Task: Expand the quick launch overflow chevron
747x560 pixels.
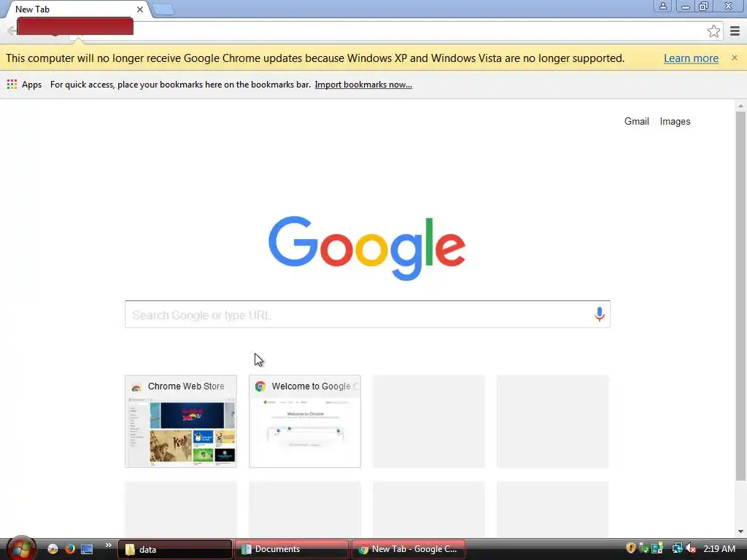Action: pyautogui.click(x=108, y=545)
